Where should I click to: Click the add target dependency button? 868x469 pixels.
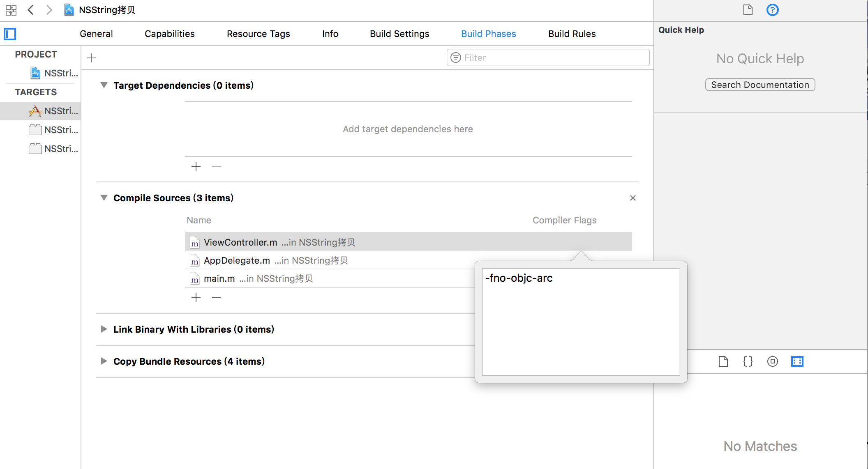[196, 166]
